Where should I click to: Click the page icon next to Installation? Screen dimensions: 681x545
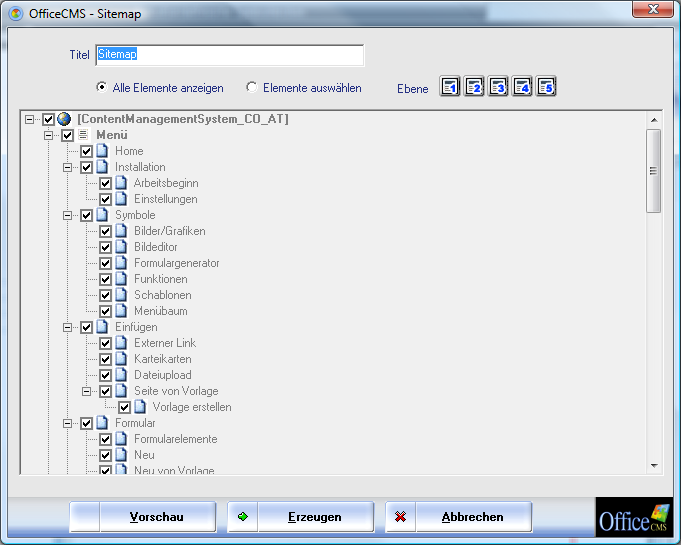point(102,167)
